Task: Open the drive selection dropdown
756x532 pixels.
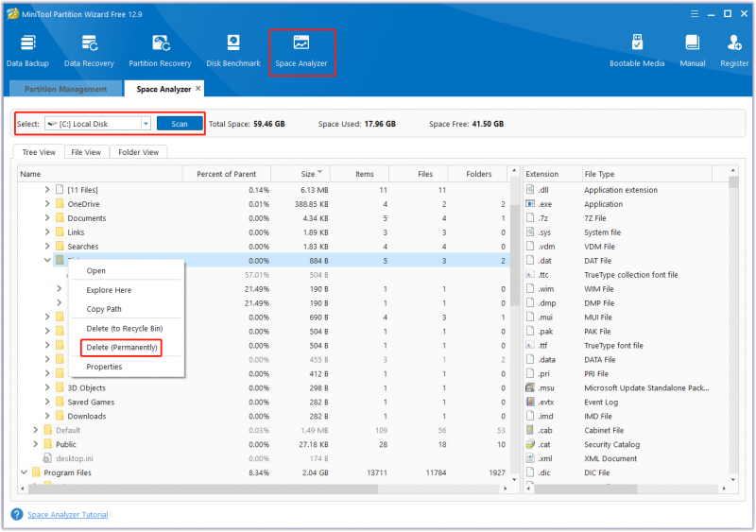Action: [x=146, y=124]
